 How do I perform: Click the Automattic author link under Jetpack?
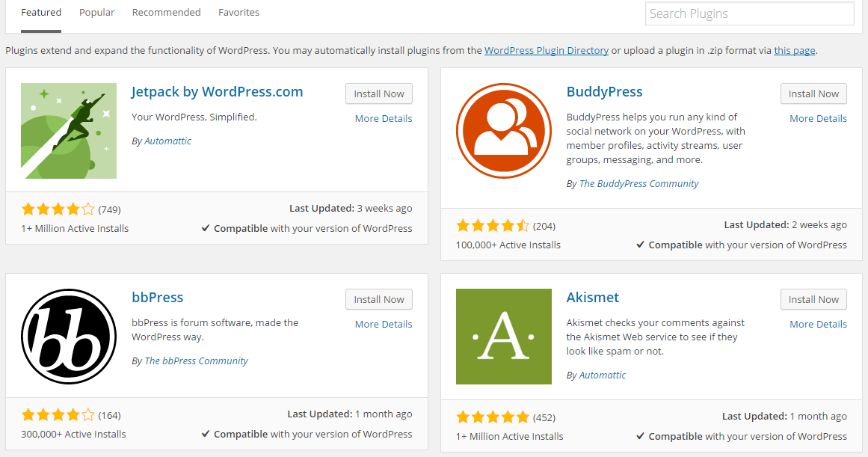point(167,141)
